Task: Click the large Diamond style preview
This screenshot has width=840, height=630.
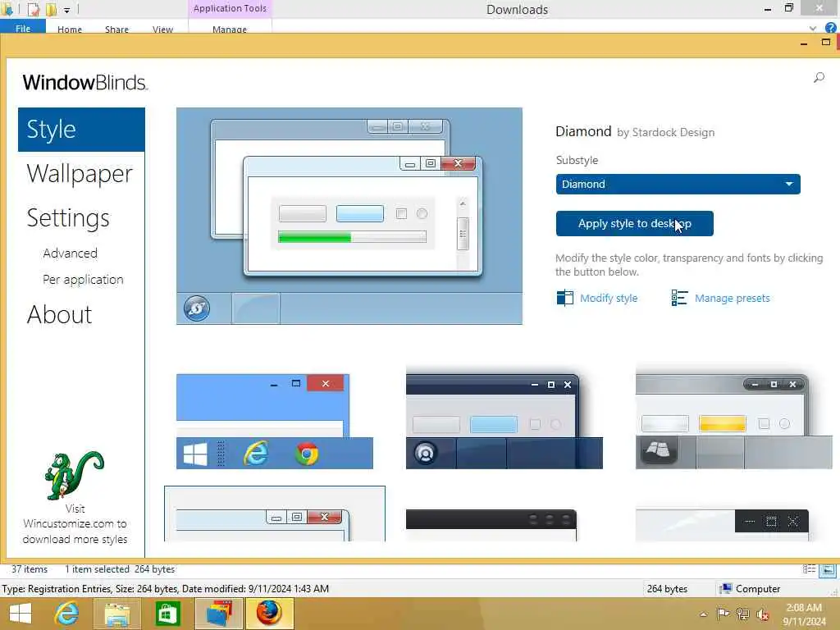Action: [x=349, y=216]
